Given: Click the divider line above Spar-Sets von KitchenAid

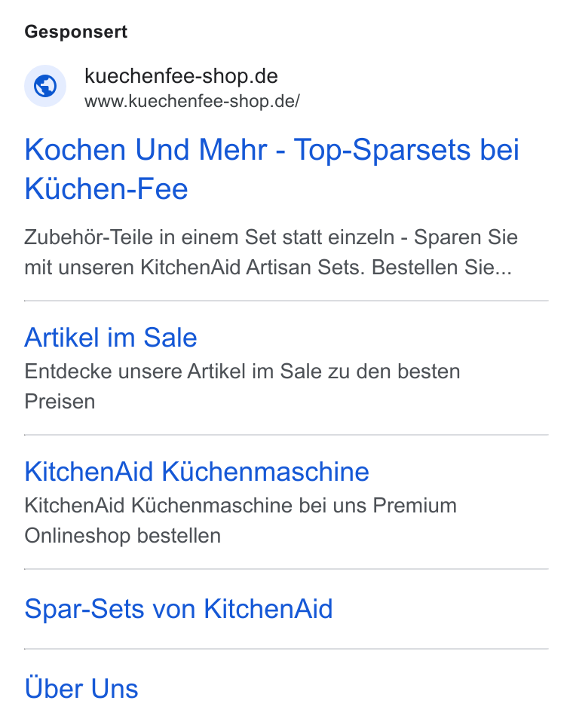Looking at the screenshot, I should [x=286, y=569].
